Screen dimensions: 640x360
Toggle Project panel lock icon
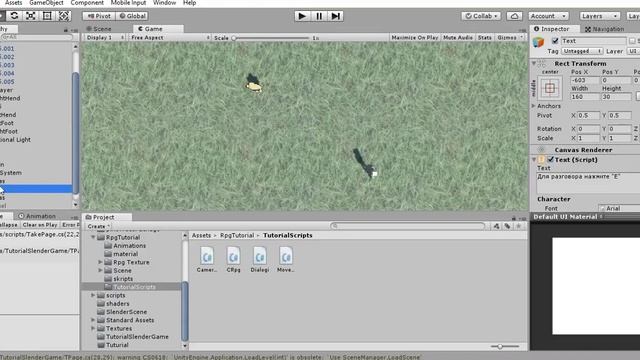514,218
